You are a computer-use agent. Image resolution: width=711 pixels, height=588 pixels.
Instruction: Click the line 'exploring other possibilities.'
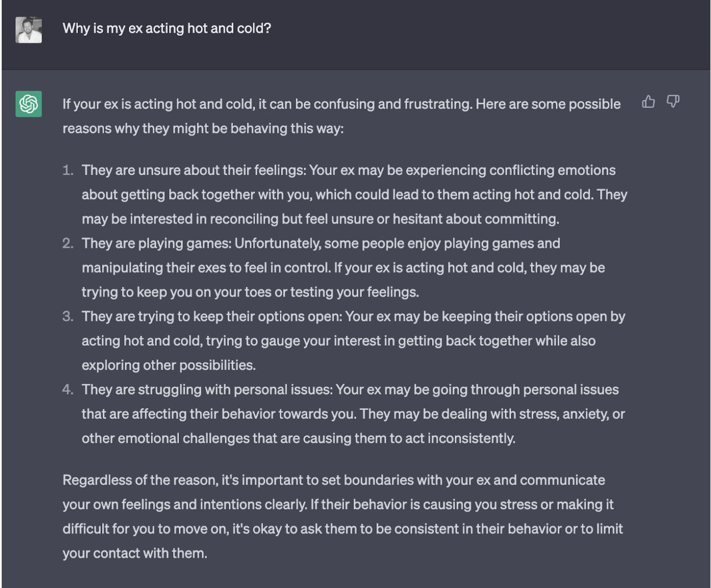point(169,365)
